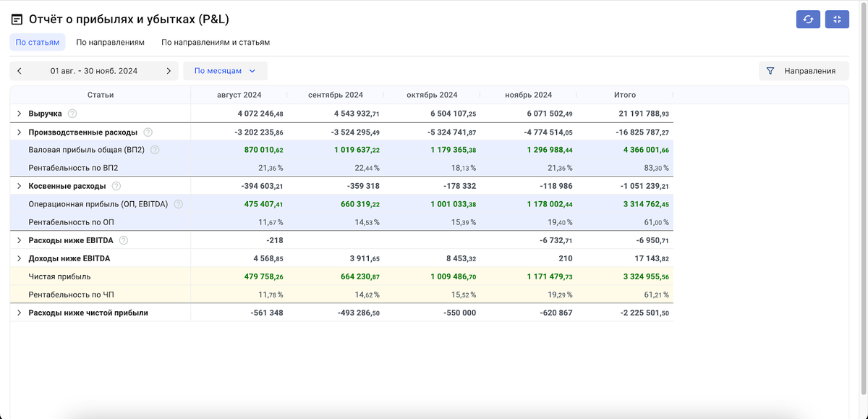
Task: Select the По статьям tab
Action: (38, 42)
